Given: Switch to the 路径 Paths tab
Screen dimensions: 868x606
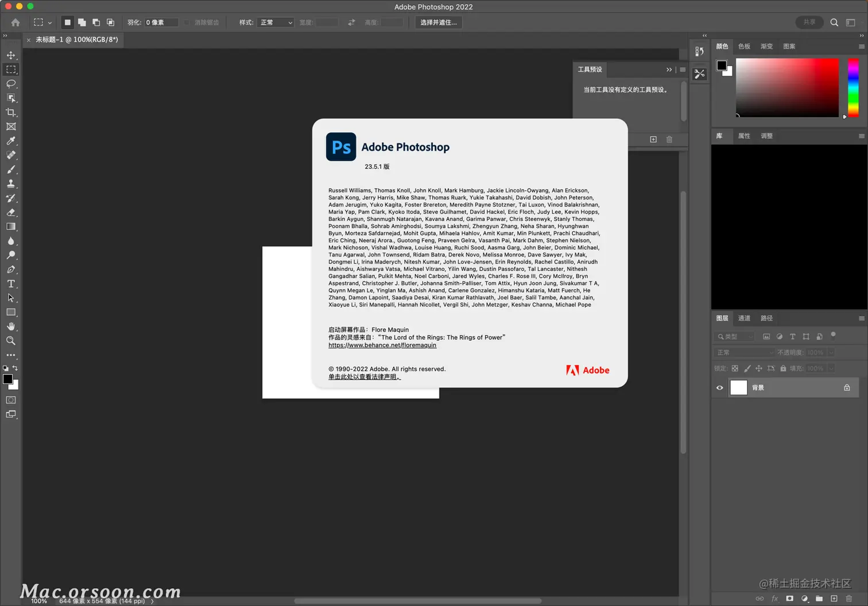Looking at the screenshot, I should tap(766, 318).
